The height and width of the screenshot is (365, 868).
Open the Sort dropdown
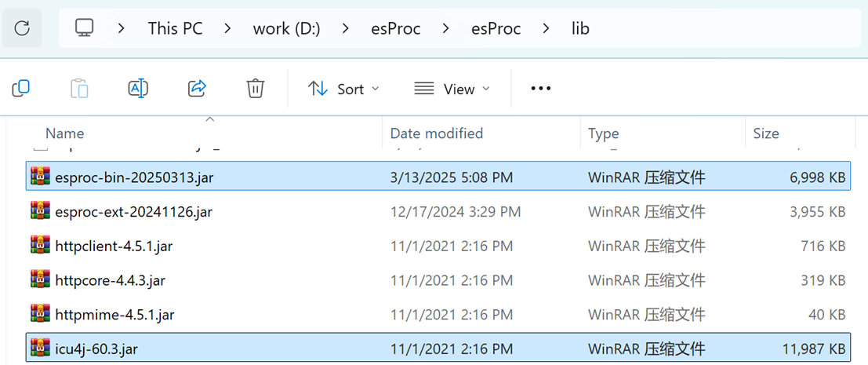pyautogui.click(x=343, y=89)
